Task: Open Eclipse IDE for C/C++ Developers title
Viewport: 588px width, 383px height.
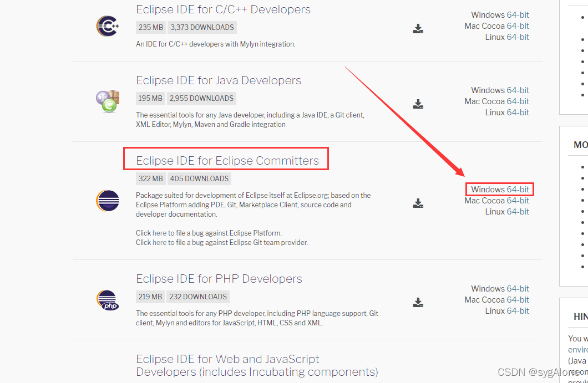Action: 223,9
